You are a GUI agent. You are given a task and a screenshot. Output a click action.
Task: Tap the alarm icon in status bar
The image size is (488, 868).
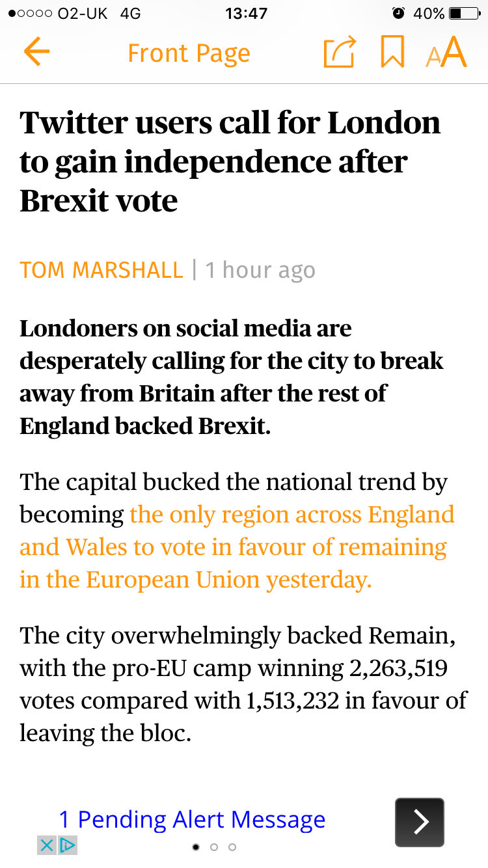click(x=398, y=13)
